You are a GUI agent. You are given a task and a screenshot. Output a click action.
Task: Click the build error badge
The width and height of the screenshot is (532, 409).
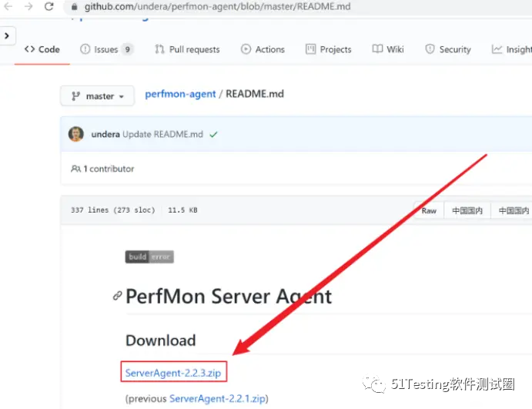coord(149,257)
